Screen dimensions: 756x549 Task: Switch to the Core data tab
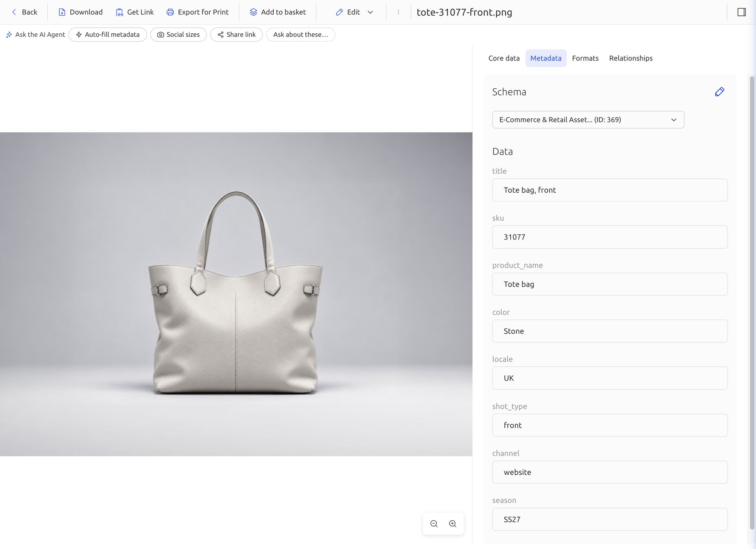504,58
